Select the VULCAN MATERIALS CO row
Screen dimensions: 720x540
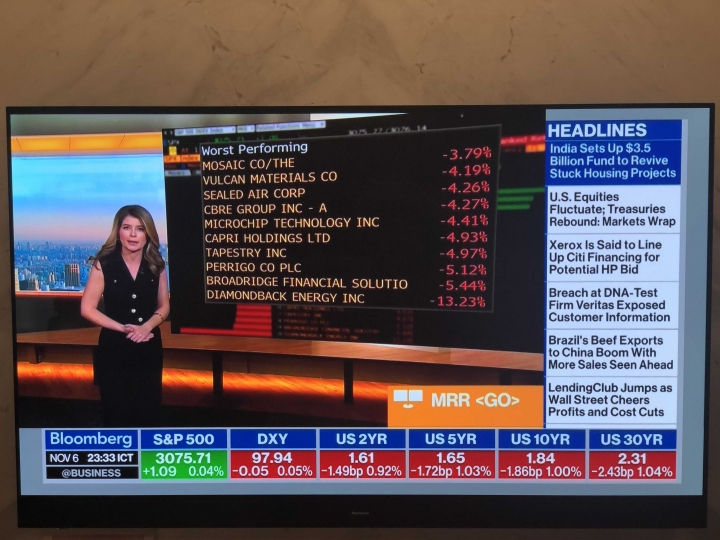346,174
